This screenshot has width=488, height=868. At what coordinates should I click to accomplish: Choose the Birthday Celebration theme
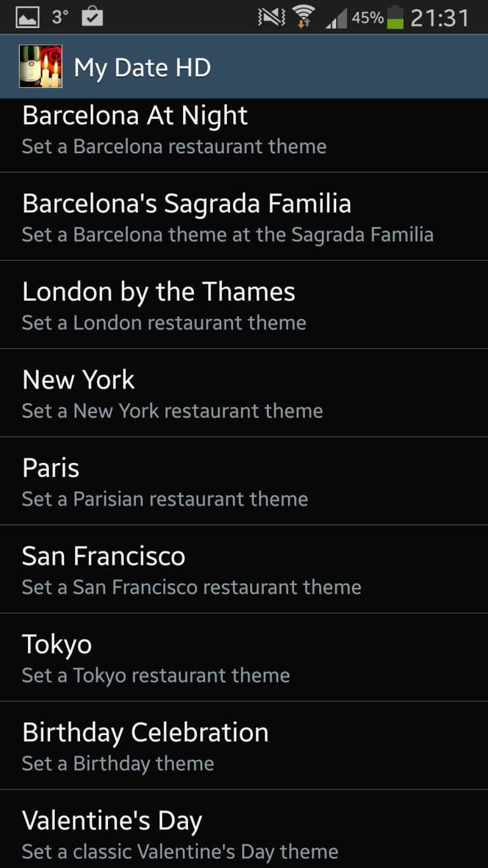(x=244, y=747)
